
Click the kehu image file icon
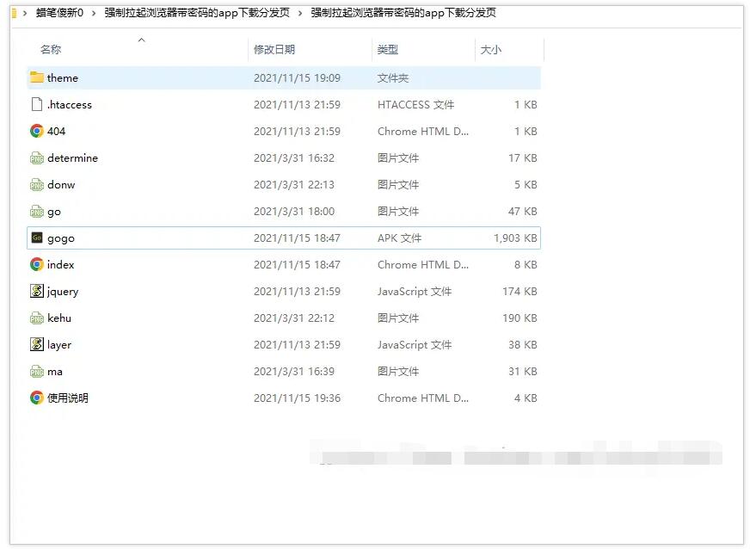click(36, 318)
